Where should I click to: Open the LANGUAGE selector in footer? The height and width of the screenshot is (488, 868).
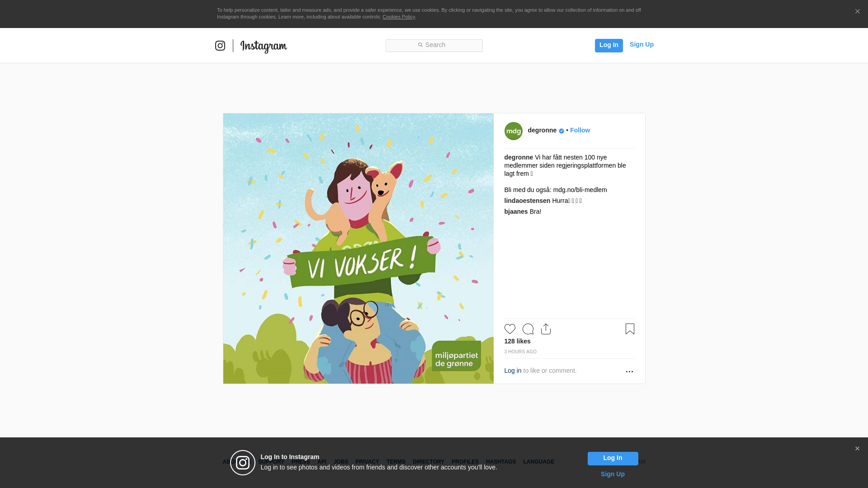(x=538, y=462)
